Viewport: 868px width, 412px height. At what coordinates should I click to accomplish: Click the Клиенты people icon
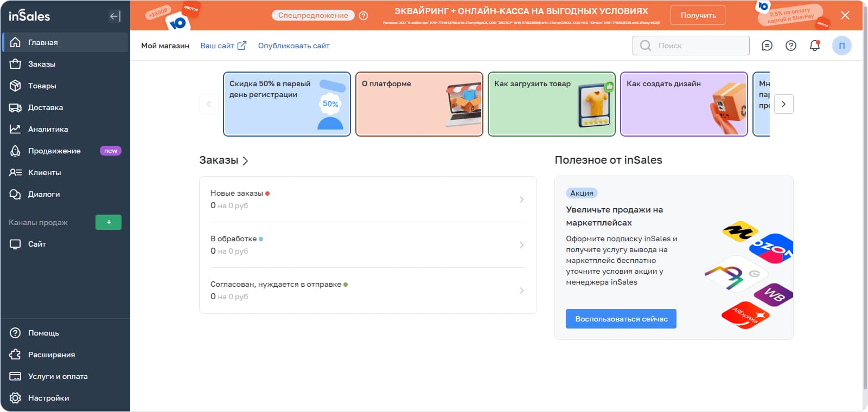click(15, 172)
